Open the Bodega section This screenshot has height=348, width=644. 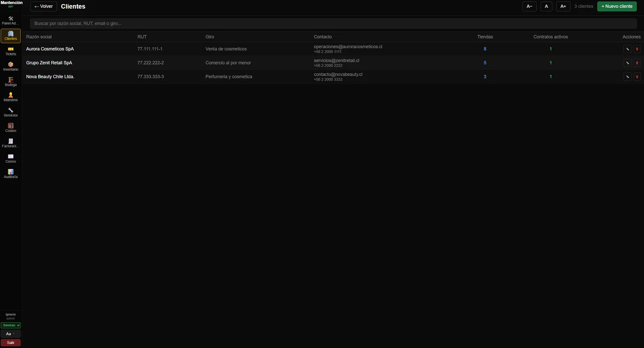tap(11, 82)
